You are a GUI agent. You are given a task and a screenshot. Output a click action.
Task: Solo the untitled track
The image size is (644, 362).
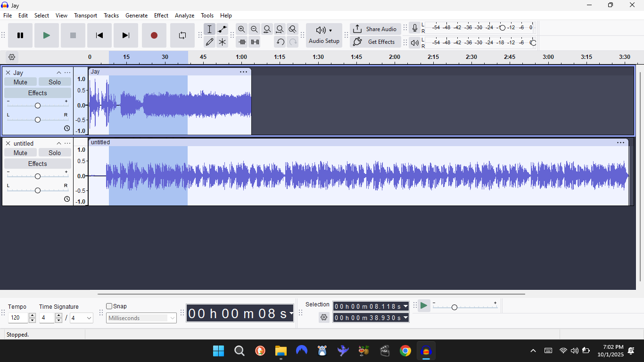tap(55, 153)
